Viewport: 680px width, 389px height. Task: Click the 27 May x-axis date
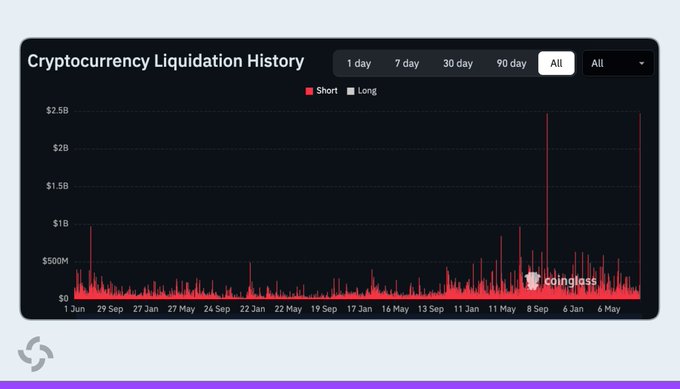181,309
